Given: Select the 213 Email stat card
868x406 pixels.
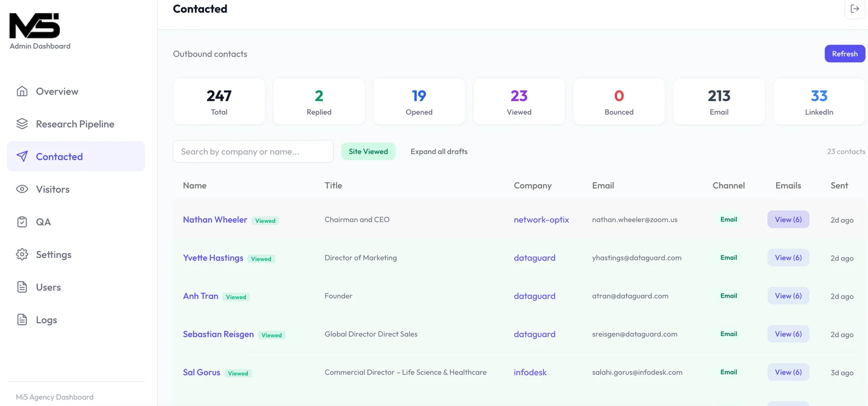Looking at the screenshot, I should coord(719,101).
